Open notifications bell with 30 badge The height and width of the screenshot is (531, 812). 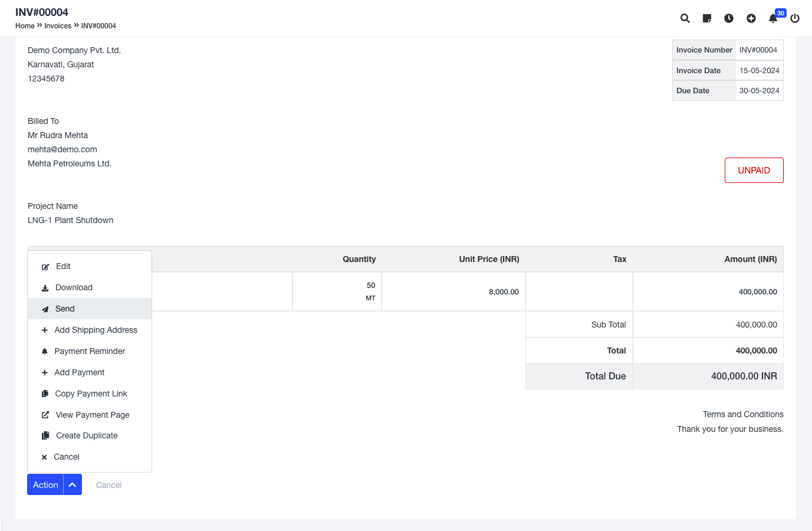773,18
